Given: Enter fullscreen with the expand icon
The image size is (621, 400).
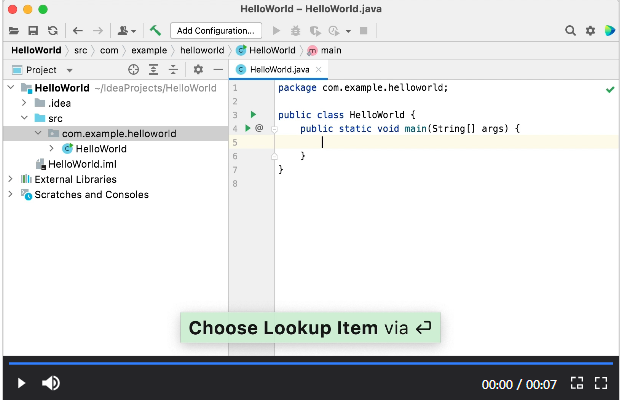Looking at the screenshot, I should 601,383.
